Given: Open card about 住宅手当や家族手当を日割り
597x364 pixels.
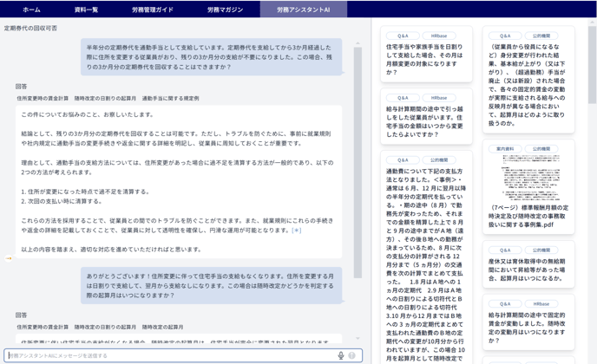Looking at the screenshot, I should click(426, 54).
